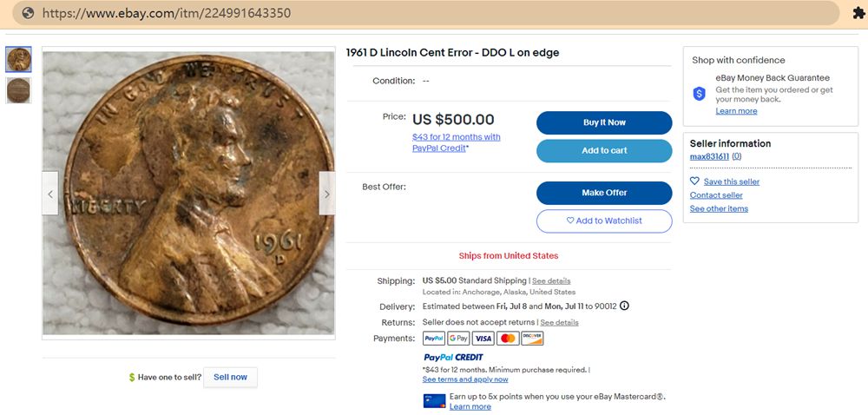Select the coin reverse thumbnail
868x415 pixels.
(x=18, y=90)
